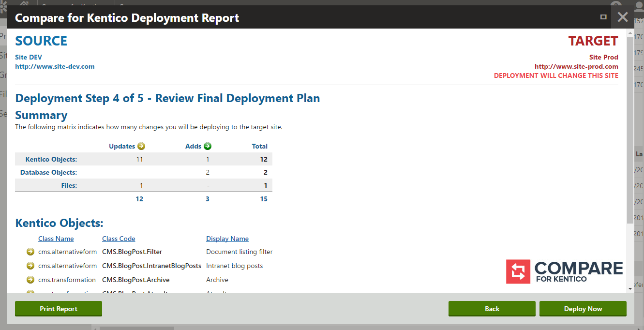Click the 'Site DEV' source site name

click(x=29, y=57)
